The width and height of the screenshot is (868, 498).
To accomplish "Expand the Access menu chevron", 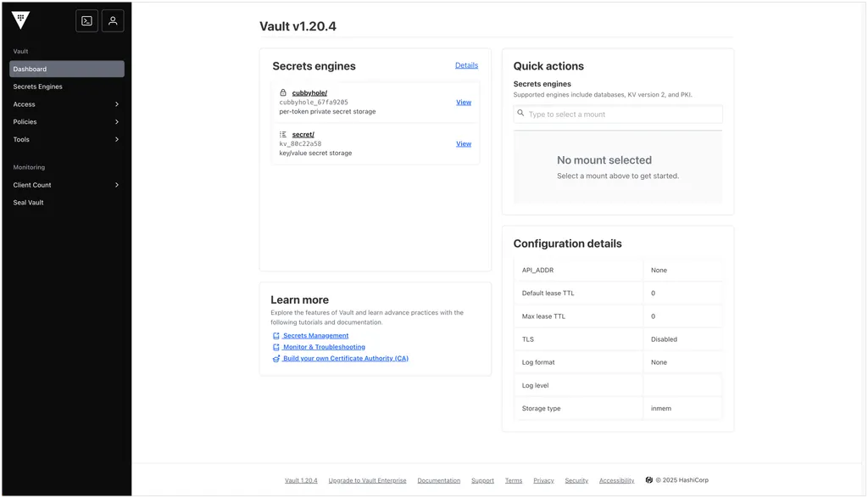I will point(117,104).
